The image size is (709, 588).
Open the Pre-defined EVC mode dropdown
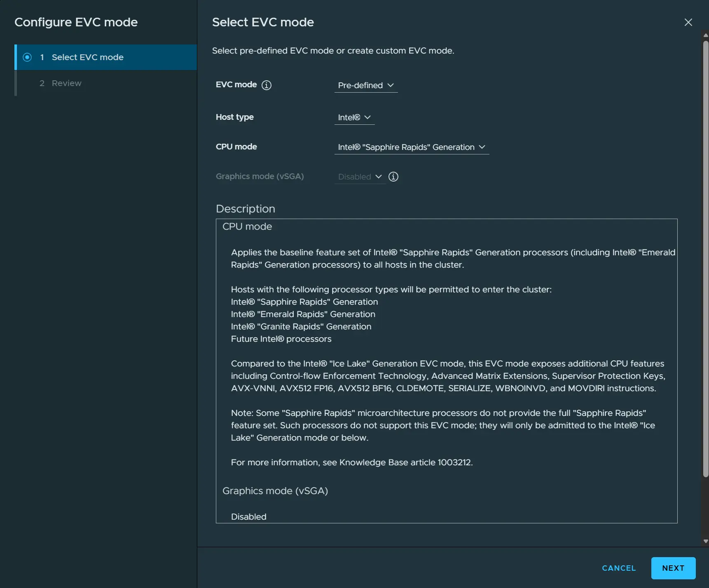click(366, 85)
